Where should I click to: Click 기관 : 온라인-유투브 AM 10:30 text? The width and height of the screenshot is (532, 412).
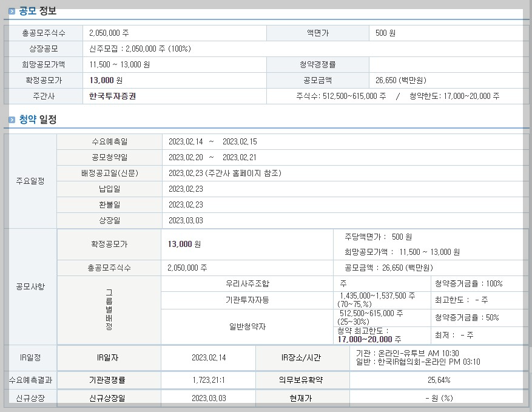pos(407,353)
